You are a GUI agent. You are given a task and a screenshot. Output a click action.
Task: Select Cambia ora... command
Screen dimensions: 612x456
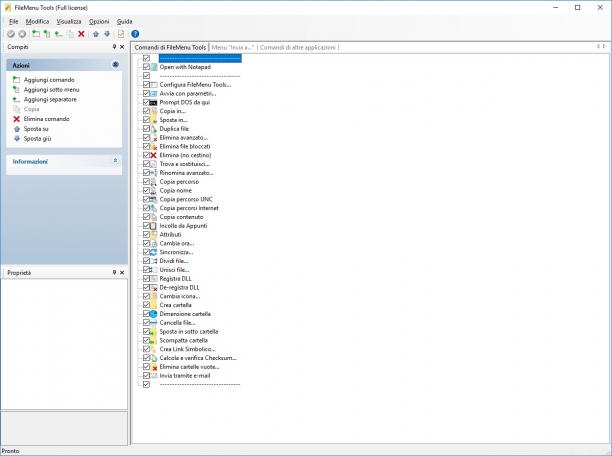[x=177, y=243]
